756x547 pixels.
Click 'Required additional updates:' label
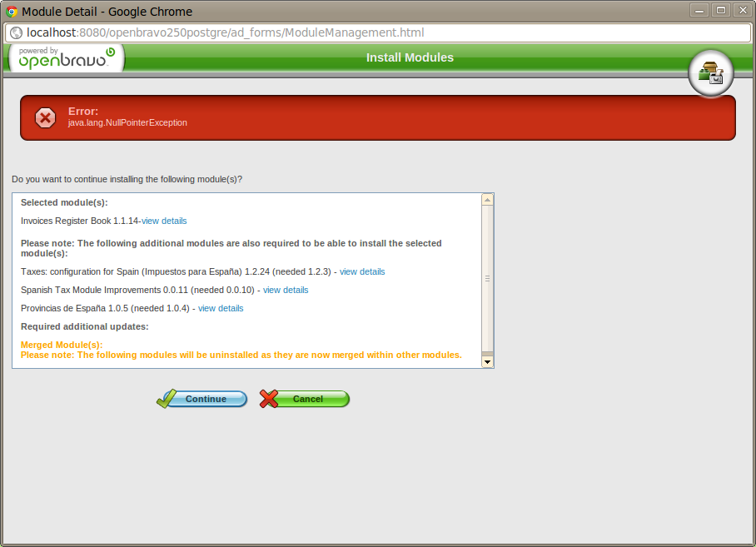coord(84,326)
